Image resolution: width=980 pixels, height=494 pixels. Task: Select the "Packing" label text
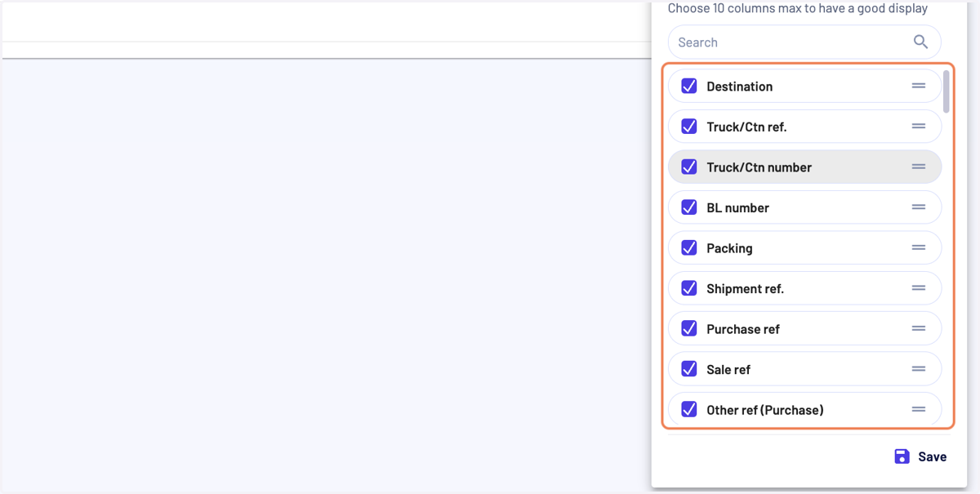pos(729,247)
